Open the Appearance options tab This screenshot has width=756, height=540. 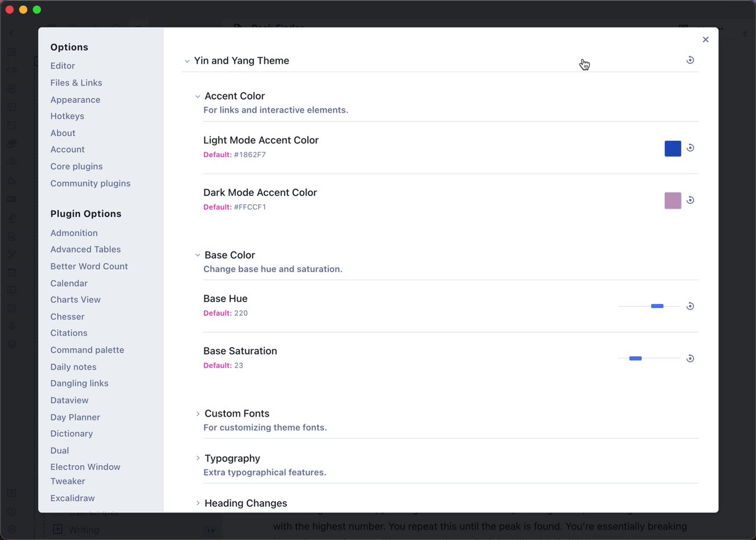click(75, 100)
